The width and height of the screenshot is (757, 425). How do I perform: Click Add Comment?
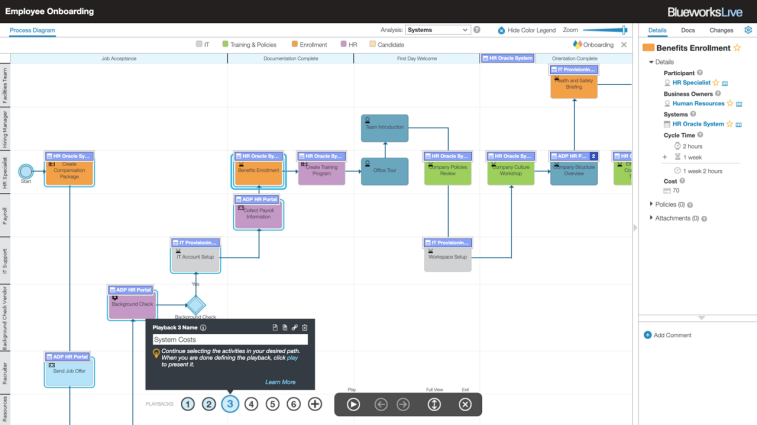[x=668, y=335]
